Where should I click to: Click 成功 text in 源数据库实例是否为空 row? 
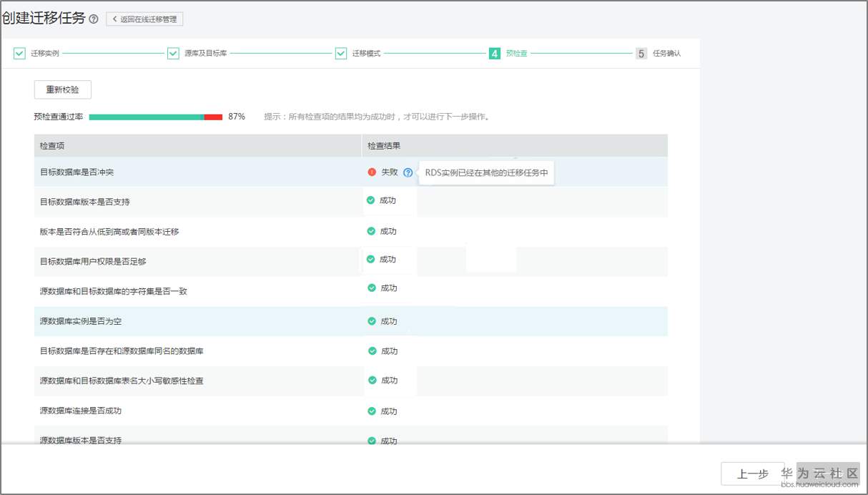(389, 321)
